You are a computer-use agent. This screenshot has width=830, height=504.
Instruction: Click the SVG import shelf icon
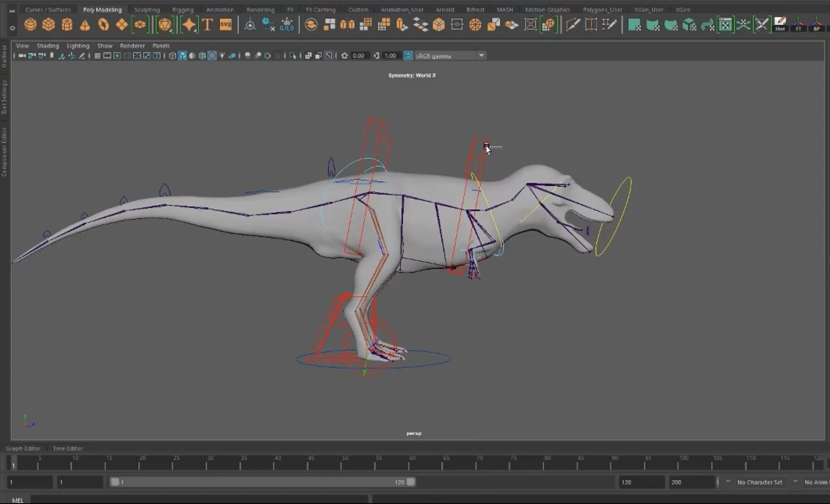click(226, 25)
